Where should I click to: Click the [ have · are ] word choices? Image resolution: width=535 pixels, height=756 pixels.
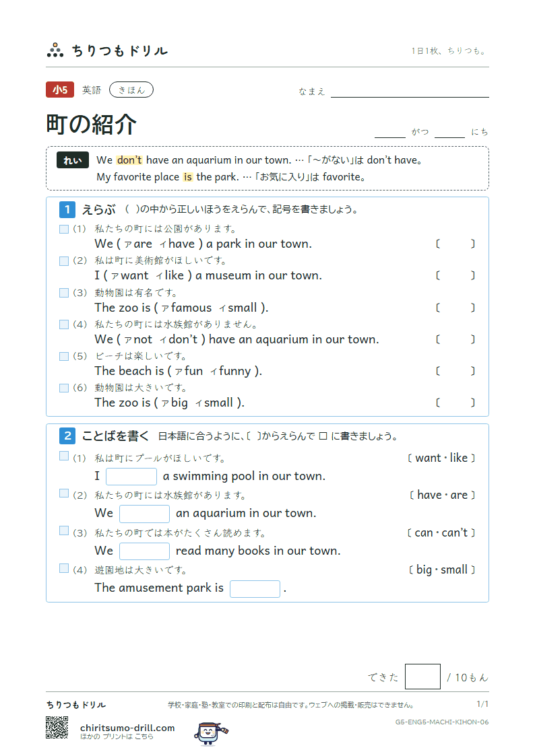click(x=442, y=495)
